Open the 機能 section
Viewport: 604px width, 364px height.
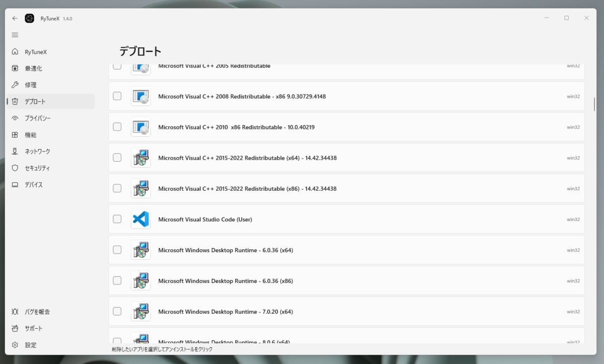click(x=50, y=135)
